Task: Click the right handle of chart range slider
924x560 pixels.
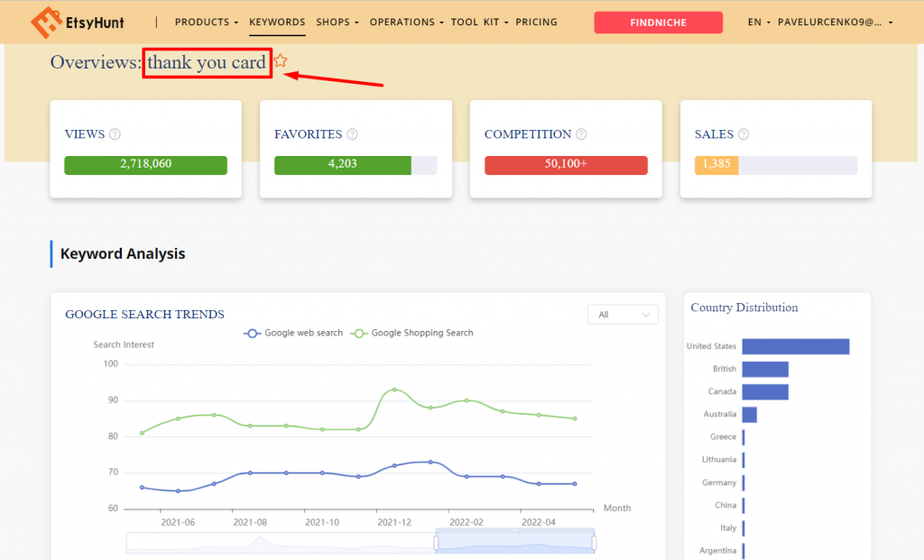Action: pos(594,543)
